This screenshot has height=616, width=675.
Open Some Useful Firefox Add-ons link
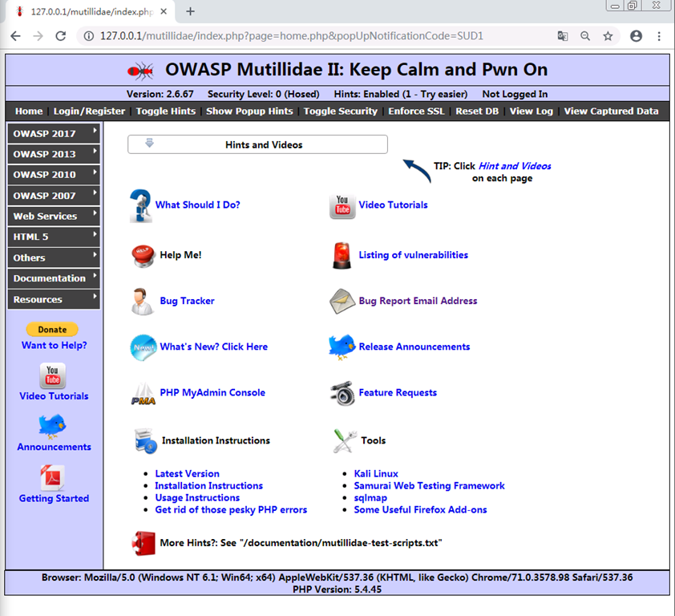point(420,510)
